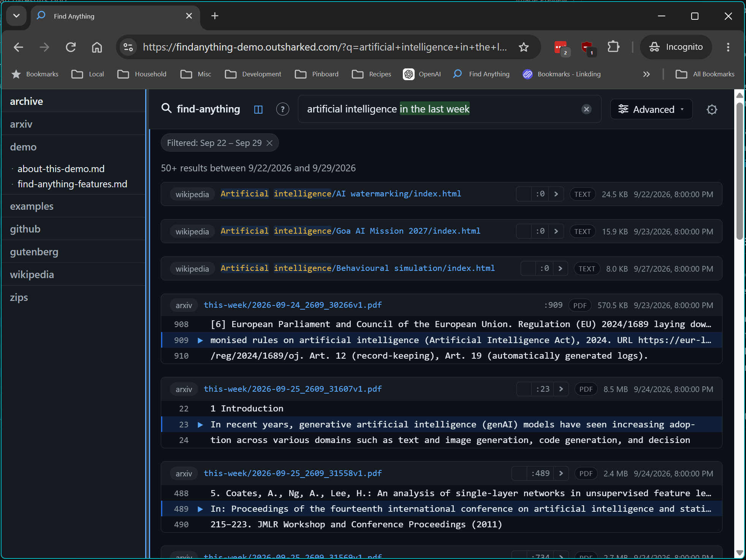This screenshot has height=560, width=746.
Task: Open the Development bookmarks folder
Action: (x=253, y=74)
